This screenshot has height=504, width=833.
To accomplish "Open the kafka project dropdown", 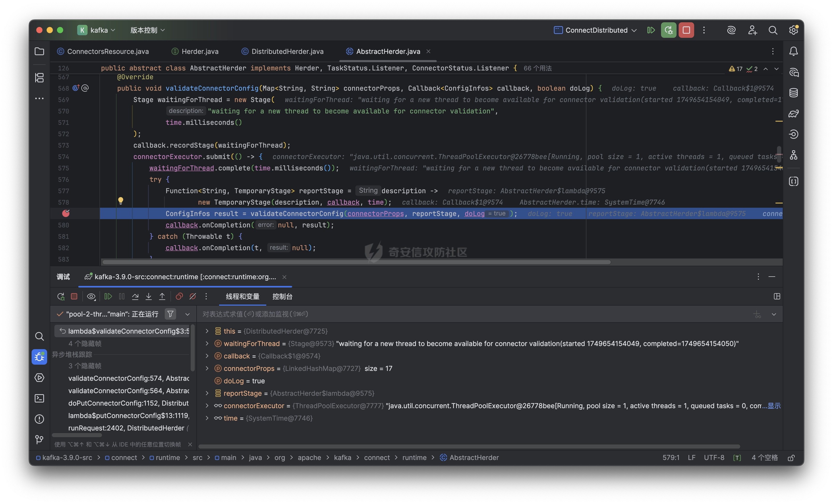I will (x=97, y=30).
